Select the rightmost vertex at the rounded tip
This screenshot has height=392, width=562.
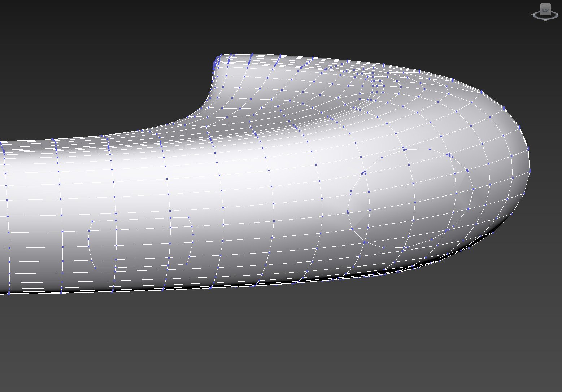pyautogui.click(x=530, y=171)
